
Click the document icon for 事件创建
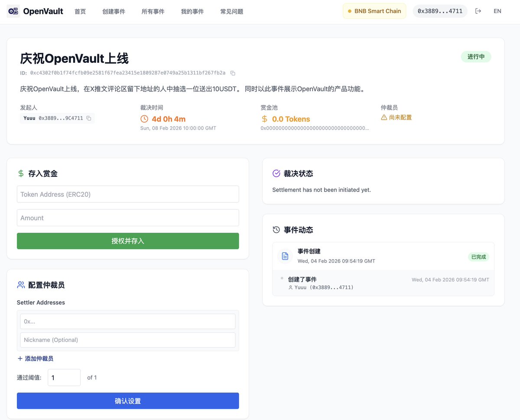(285, 256)
